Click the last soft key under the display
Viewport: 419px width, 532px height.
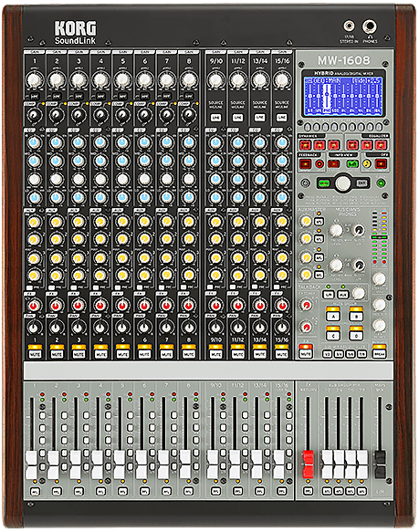tap(379, 127)
